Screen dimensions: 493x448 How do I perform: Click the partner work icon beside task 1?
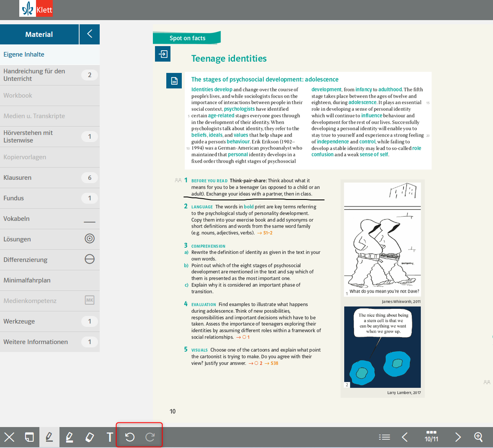coord(178,180)
